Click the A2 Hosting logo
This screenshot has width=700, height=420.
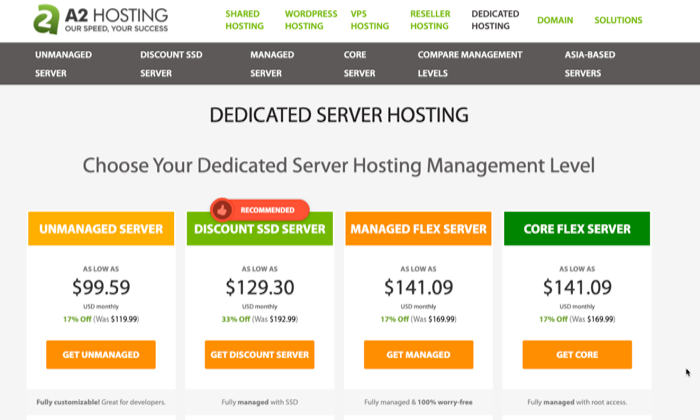[101, 20]
